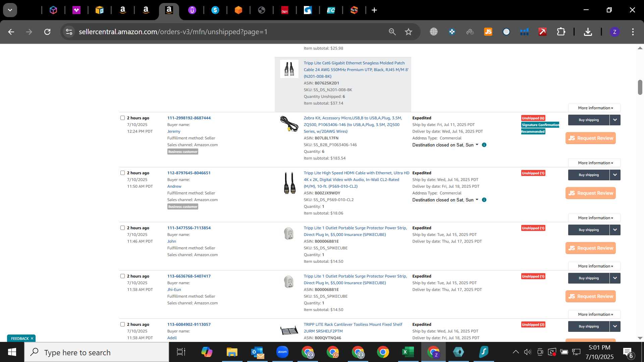Click Business customer badge on Jeremy's order
This screenshot has width=644, height=362.
(183, 152)
